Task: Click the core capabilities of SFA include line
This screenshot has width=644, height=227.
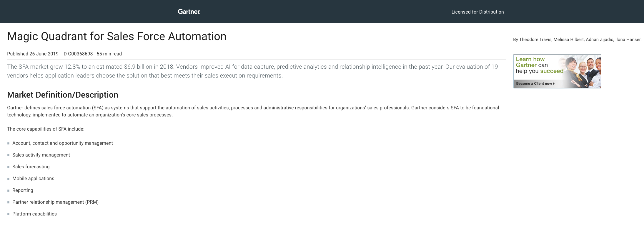Action: pyautogui.click(x=46, y=129)
